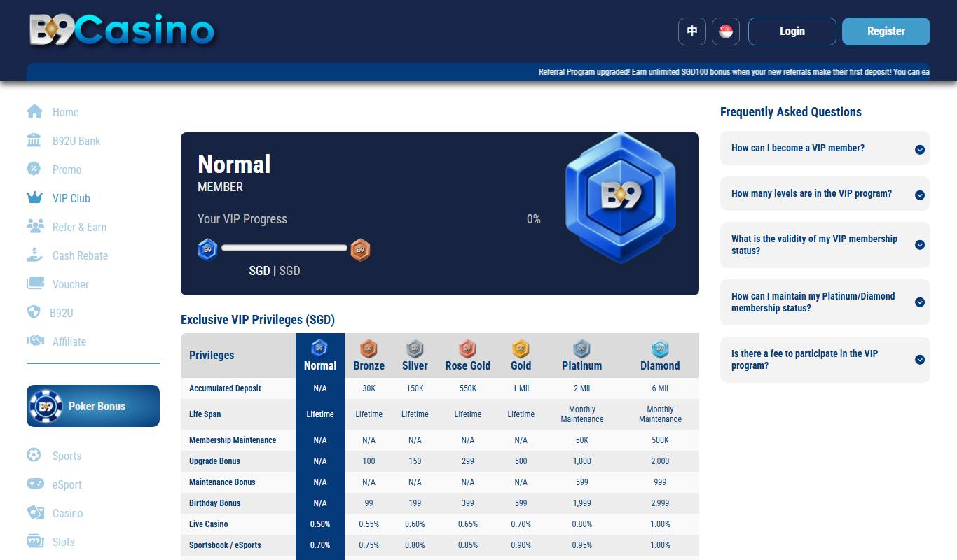Click the Affiliate handshake icon
Screen dimensions: 957x560
[x=35, y=341]
